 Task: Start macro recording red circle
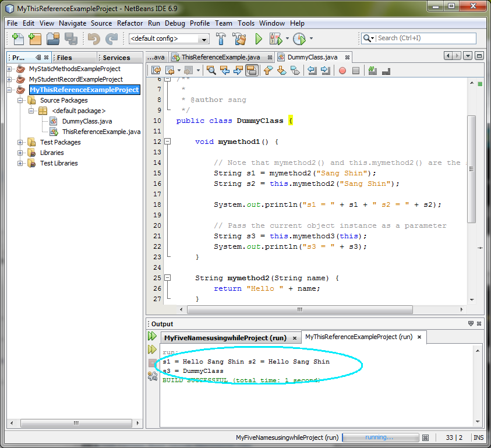pyautogui.click(x=342, y=71)
